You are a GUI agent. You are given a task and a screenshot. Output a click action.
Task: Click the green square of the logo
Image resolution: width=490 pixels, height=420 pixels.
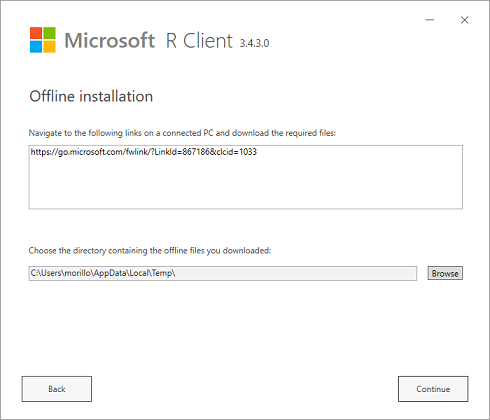click(x=49, y=33)
